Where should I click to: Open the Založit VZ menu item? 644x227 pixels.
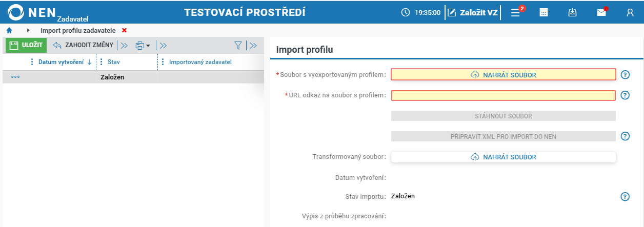[472, 13]
